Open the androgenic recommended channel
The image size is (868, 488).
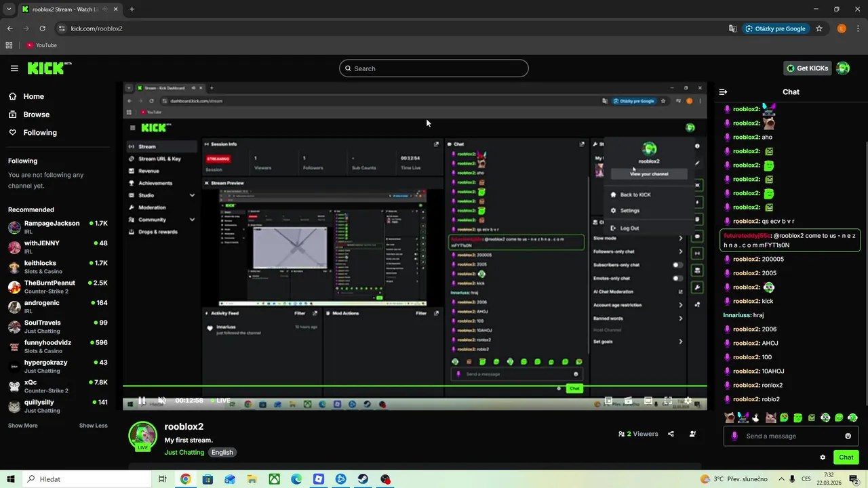click(58, 306)
